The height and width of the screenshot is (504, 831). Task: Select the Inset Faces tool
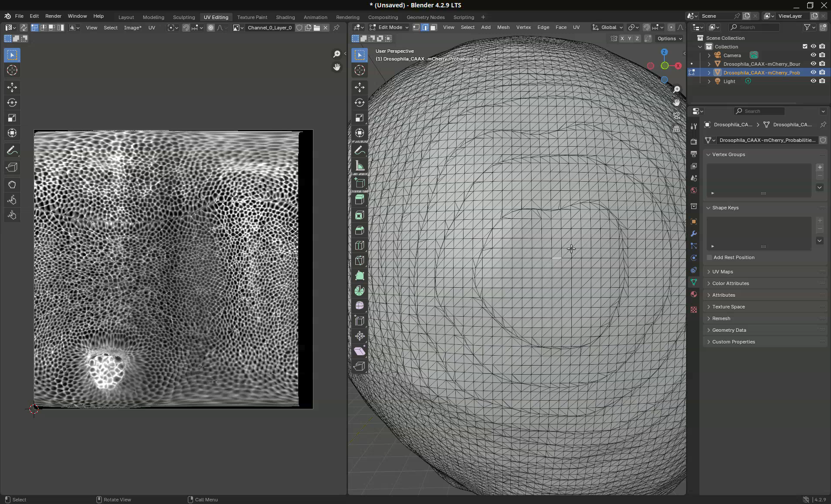click(359, 215)
